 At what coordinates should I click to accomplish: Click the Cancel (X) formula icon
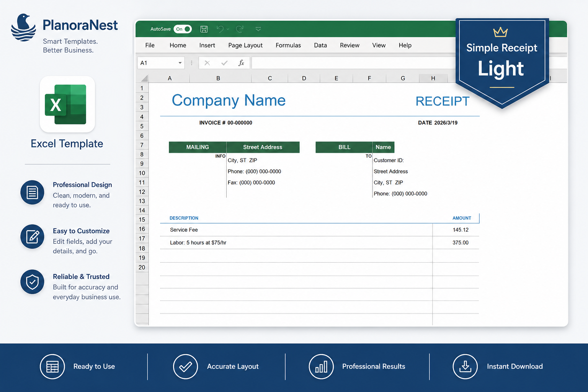coord(207,63)
